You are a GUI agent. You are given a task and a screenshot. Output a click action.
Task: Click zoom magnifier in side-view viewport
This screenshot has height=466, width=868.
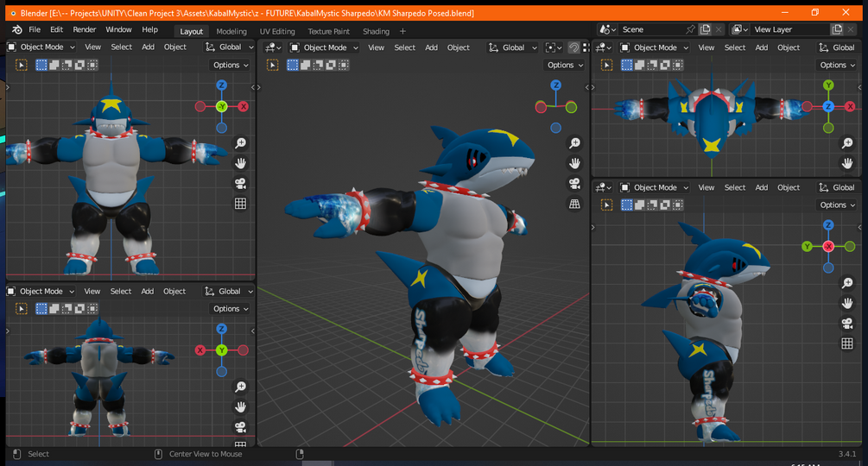847,283
